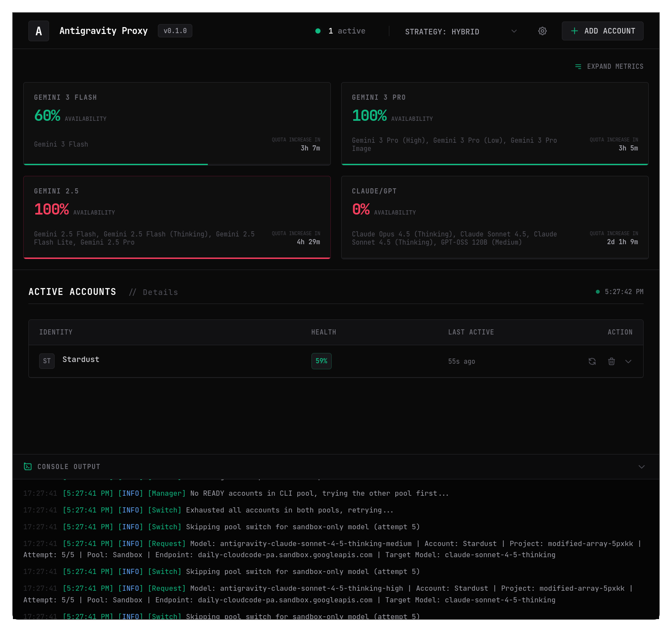672x632 pixels.
Task: Click the Health column header
Action: [x=324, y=332]
